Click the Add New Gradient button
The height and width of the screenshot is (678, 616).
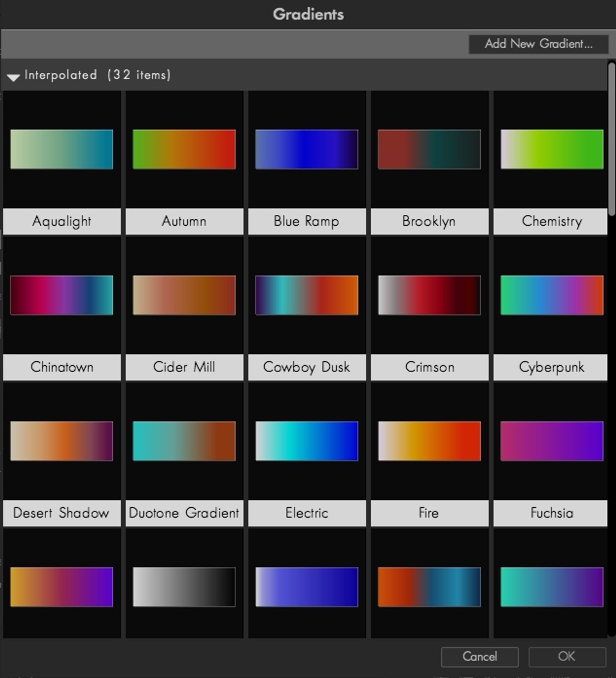(x=538, y=44)
